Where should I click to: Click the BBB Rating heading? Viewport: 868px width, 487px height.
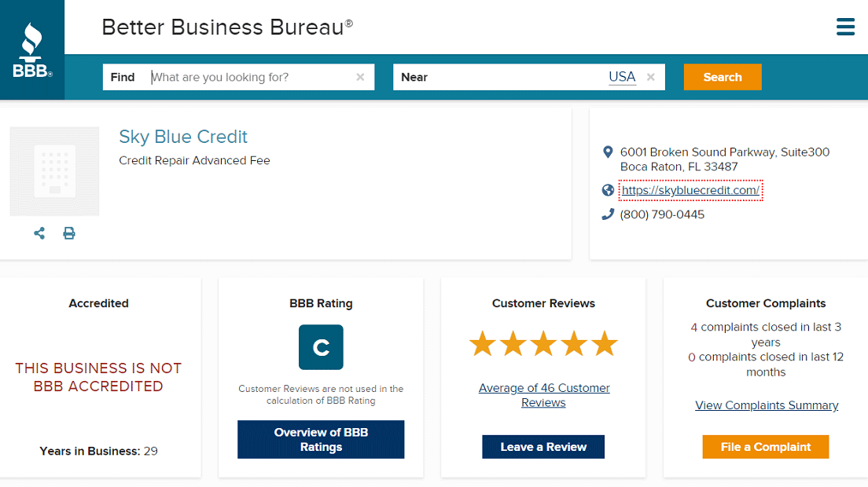321,303
